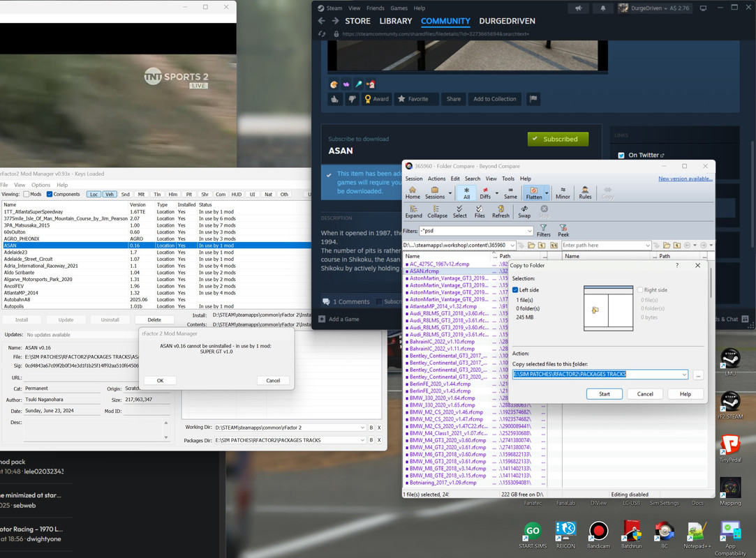Toggle the Snd filter in Mod Manager

(126, 194)
